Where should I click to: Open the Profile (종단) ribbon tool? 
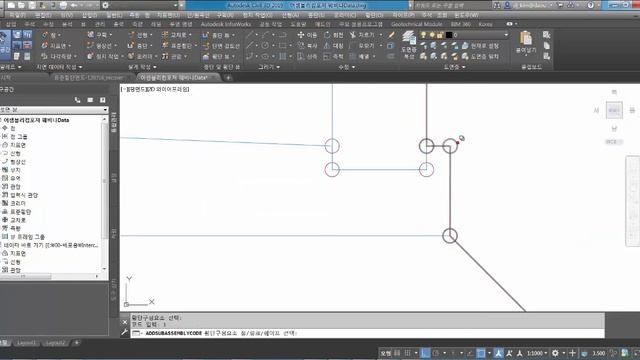click(140, 46)
